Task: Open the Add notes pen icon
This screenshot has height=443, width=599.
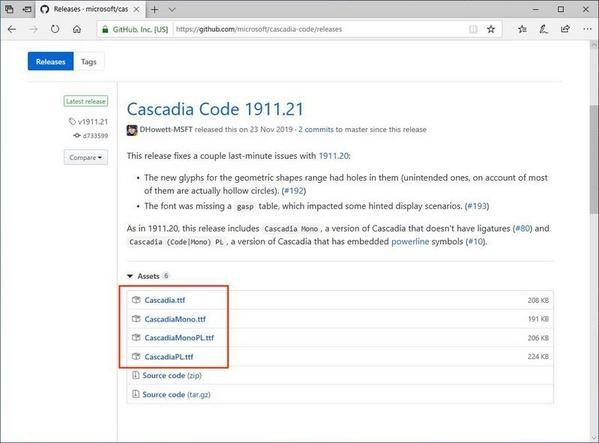Action: tap(544, 29)
